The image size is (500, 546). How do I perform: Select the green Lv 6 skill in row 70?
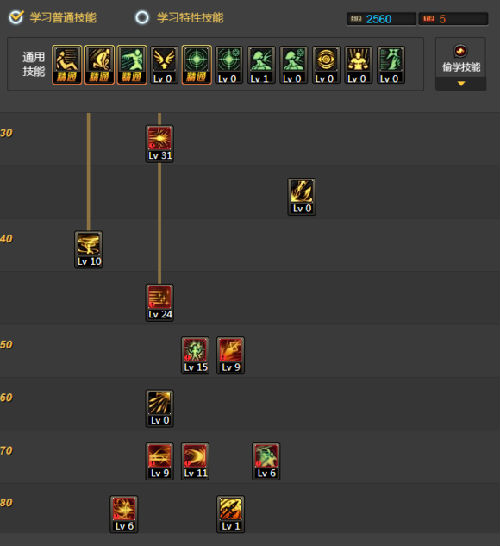click(266, 461)
